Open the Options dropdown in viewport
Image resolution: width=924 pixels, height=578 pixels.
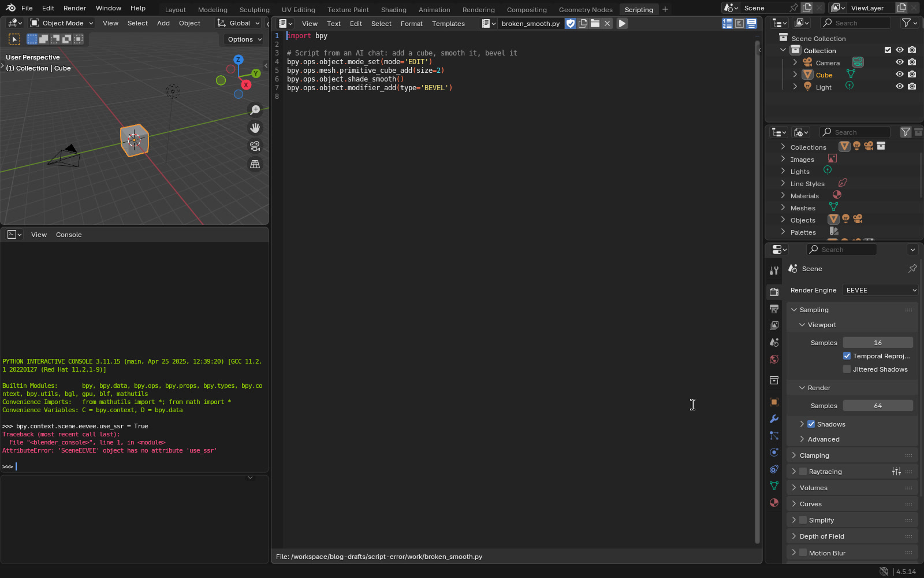pyautogui.click(x=244, y=39)
